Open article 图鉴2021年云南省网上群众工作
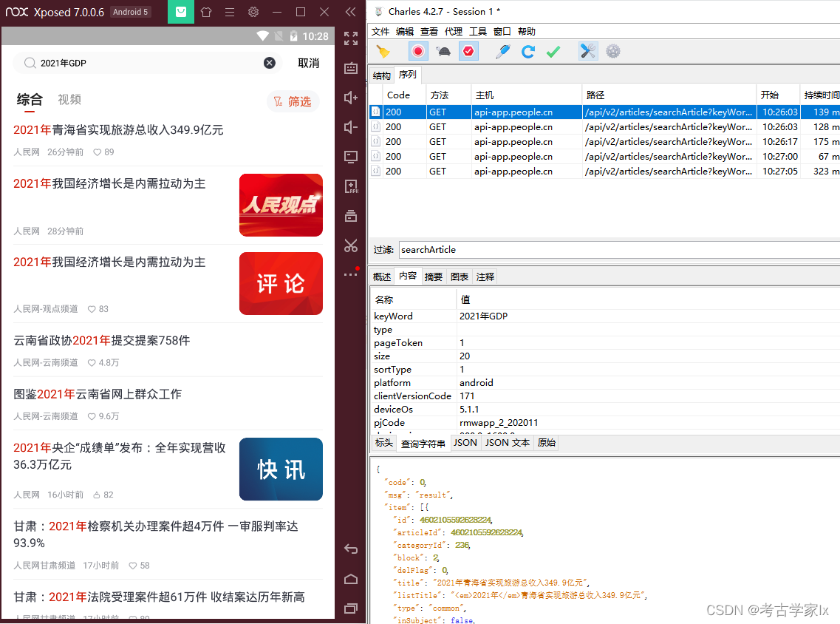Screen dimensions: 840x624 pos(98,395)
